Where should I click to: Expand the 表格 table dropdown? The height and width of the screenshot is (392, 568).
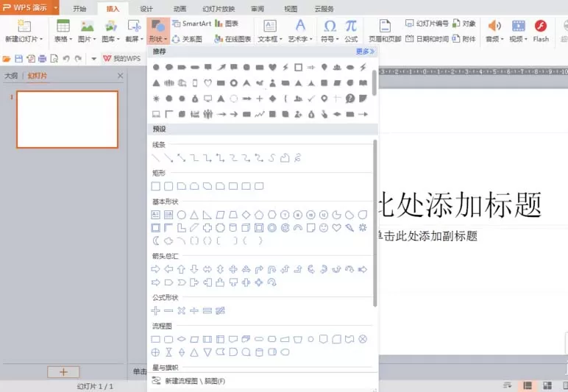point(63,31)
